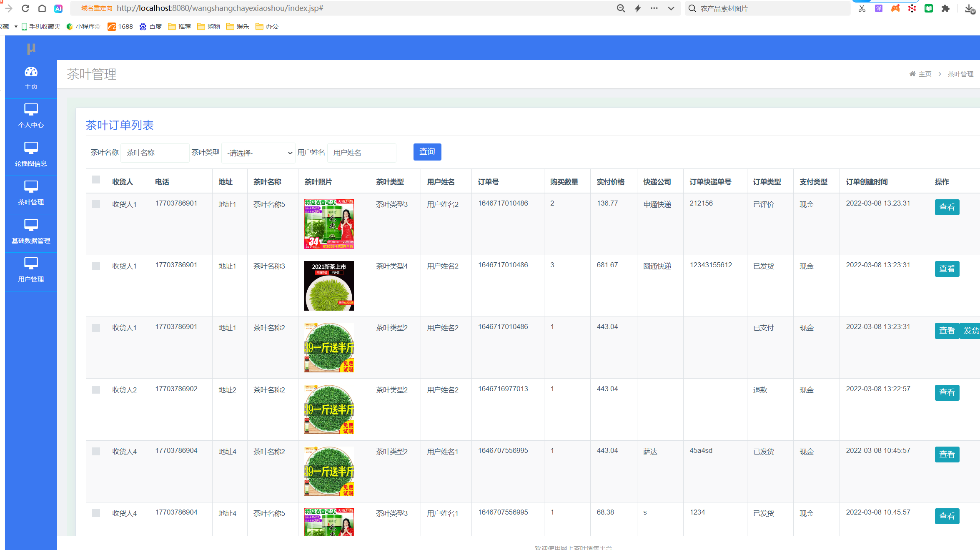Click browser reload icon
Image resolution: width=980 pixels, height=550 pixels.
(25, 8)
